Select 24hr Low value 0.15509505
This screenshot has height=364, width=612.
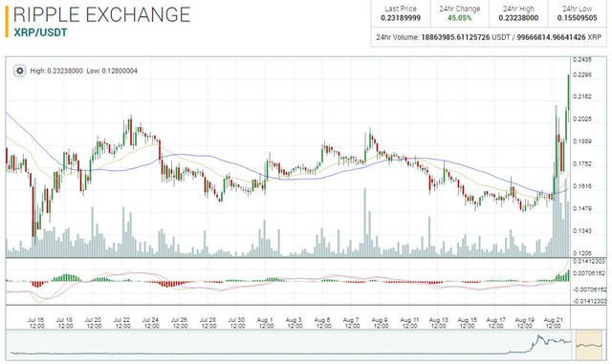pos(577,18)
